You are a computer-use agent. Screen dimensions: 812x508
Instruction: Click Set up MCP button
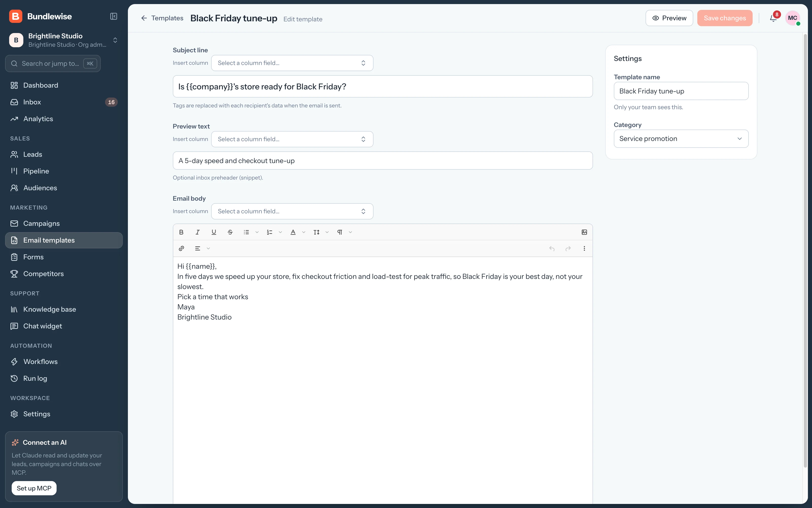[34, 488]
